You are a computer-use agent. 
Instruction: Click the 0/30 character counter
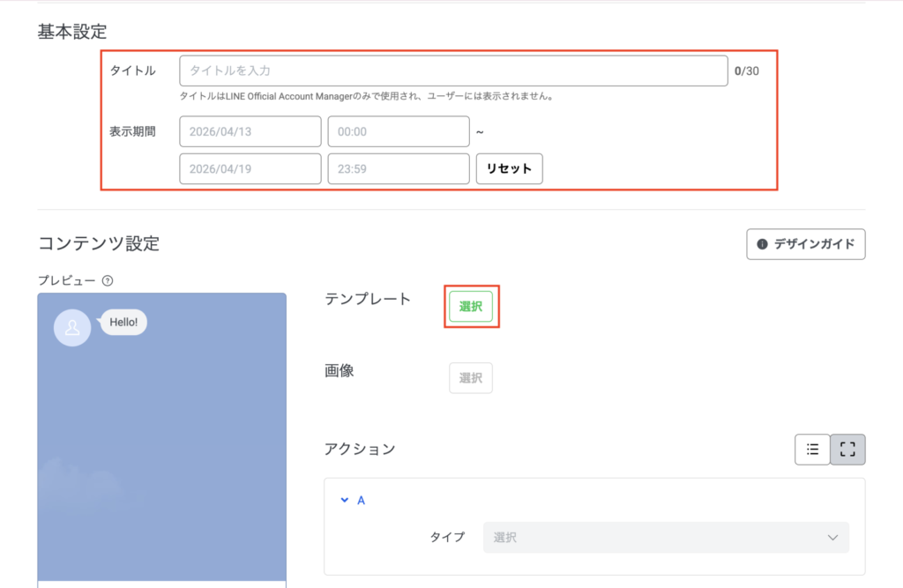pos(746,71)
